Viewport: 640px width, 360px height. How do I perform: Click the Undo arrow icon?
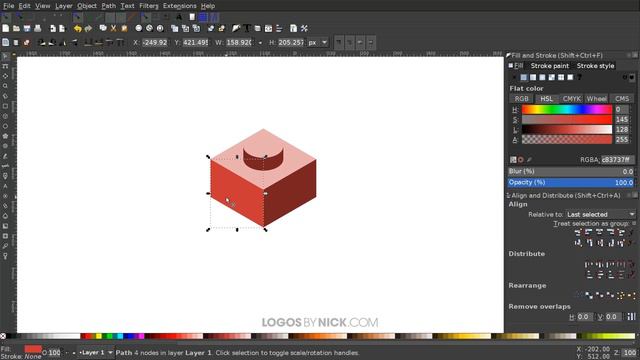(x=78, y=28)
